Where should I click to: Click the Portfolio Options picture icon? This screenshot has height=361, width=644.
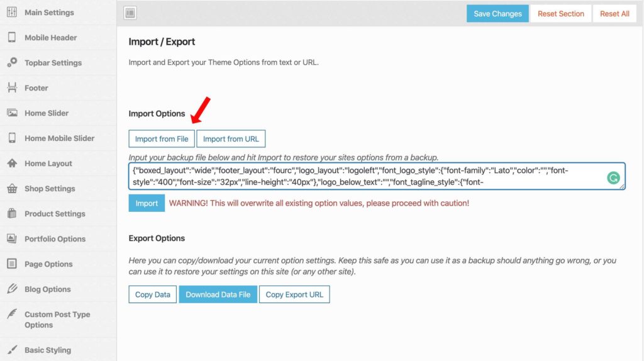pyautogui.click(x=12, y=238)
